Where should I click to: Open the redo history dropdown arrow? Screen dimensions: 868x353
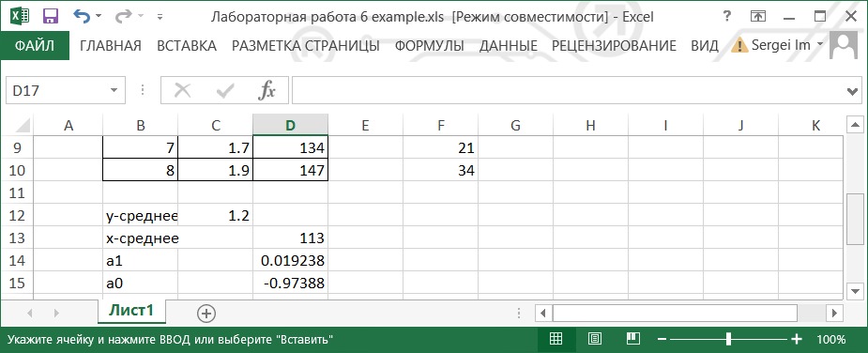coord(140,17)
